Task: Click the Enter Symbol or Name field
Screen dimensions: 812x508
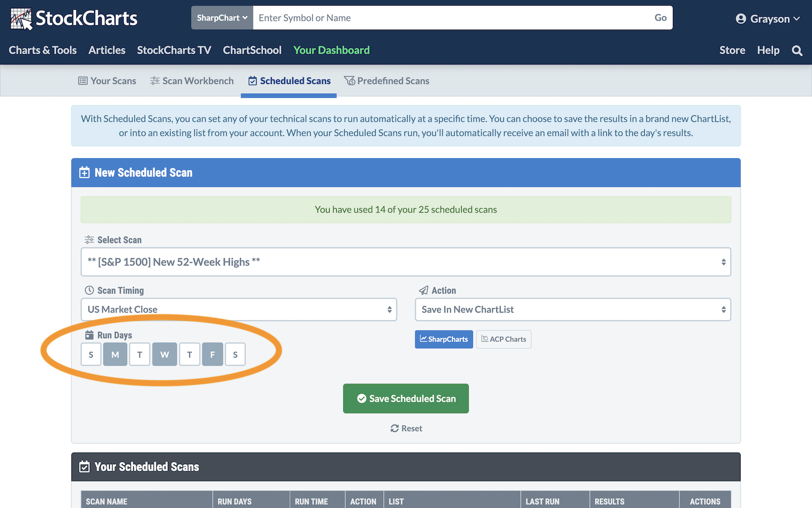Action: 451,18
